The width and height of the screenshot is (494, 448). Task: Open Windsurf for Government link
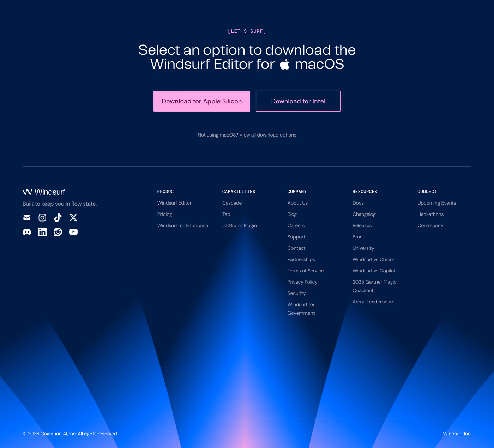click(301, 309)
